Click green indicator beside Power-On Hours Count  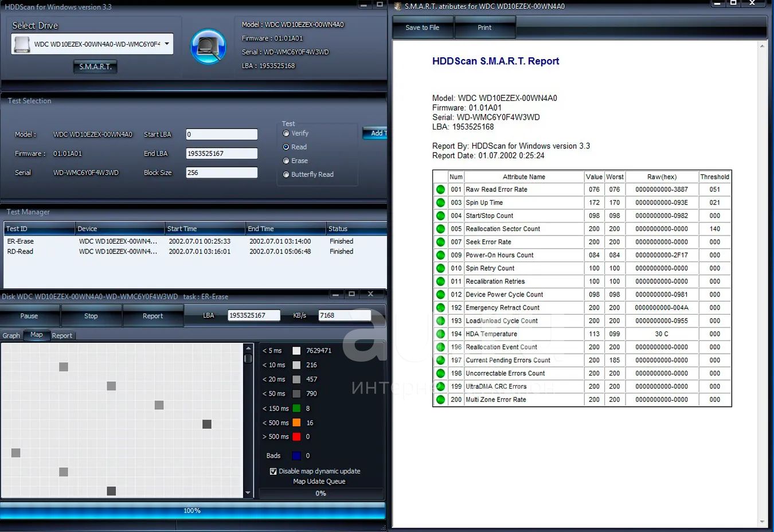pyautogui.click(x=440, y=255)
